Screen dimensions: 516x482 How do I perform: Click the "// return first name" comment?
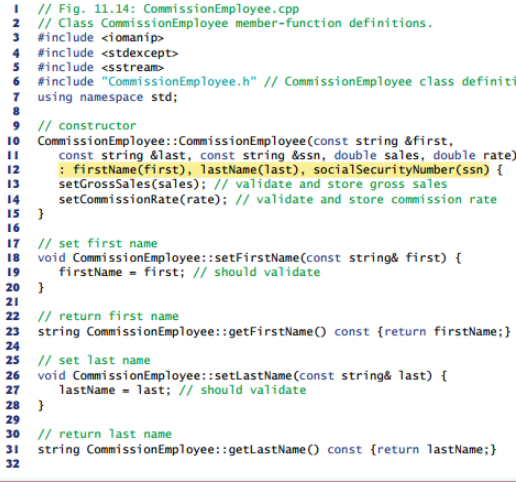(x=108, y=316)
